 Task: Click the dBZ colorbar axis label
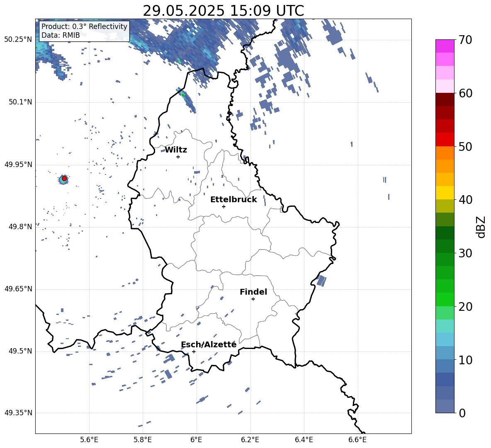[481, 227]
